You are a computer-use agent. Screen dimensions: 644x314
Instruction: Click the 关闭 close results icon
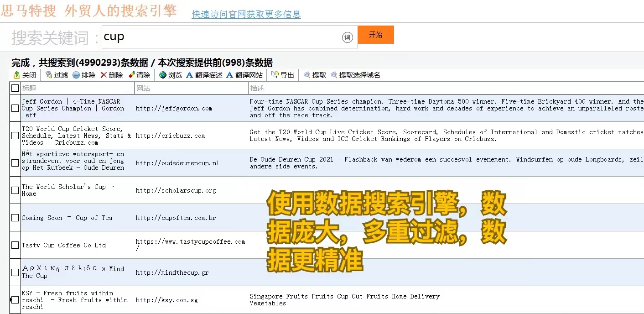coord(16,75)
